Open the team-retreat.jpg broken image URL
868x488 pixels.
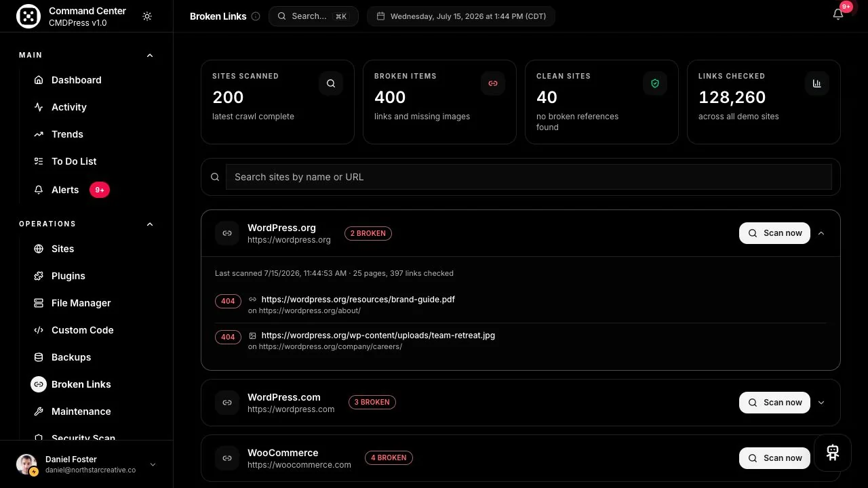378,335
